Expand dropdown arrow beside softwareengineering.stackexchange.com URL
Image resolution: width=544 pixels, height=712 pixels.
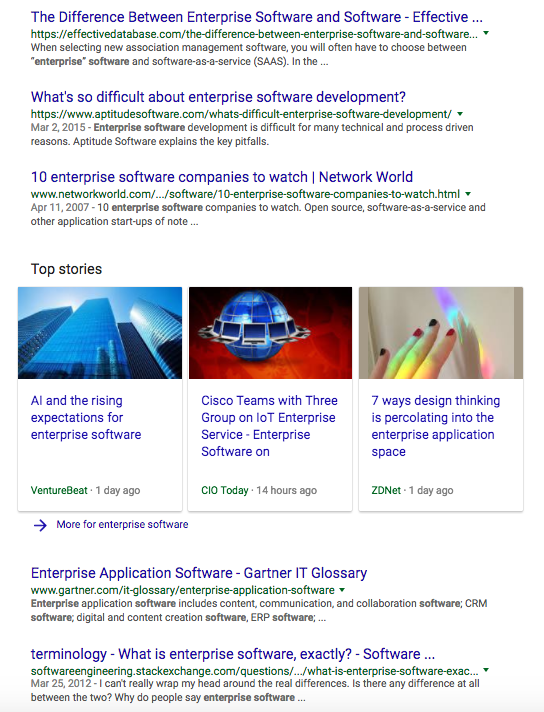[x=486, y=670]
